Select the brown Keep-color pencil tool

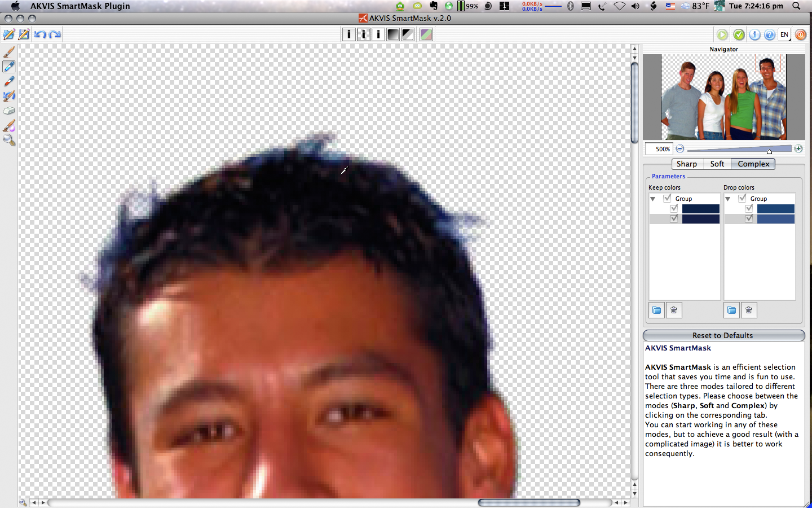click(9, 52)
